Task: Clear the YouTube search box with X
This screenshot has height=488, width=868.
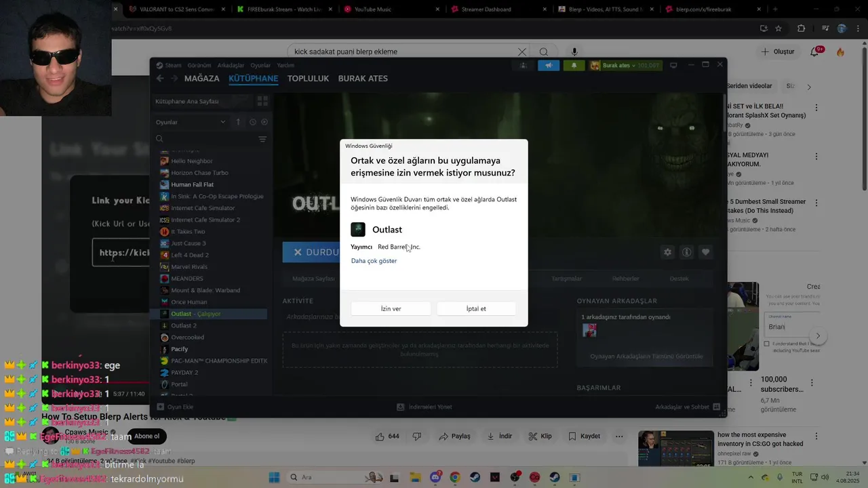Action: click(521, 52)
